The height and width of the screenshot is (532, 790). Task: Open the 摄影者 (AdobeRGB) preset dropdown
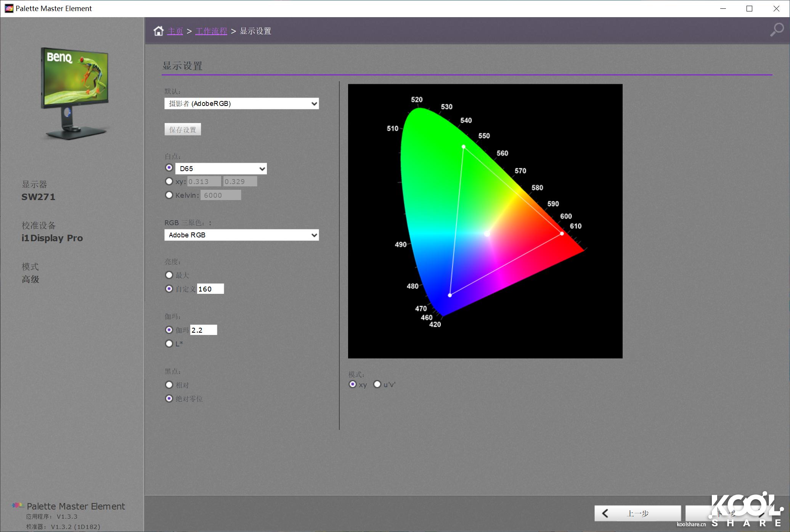[x=241, y=104]
